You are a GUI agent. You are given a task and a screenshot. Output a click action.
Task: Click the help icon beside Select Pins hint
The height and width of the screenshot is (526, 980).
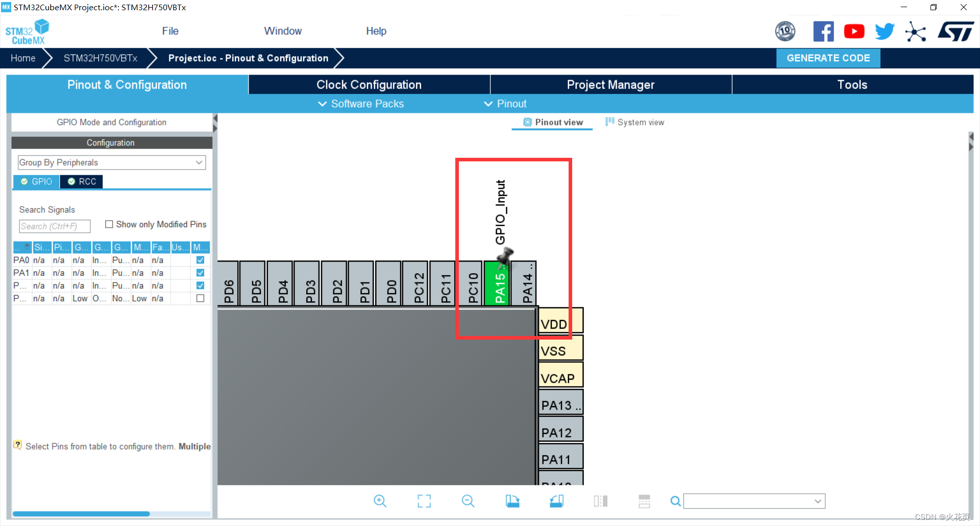(x=18, y=445)
